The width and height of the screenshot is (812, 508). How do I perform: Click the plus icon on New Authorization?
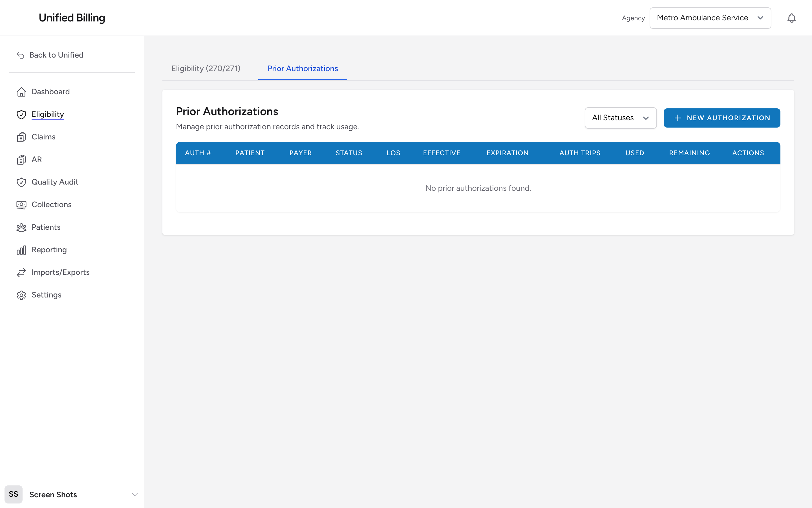(678, 118)
